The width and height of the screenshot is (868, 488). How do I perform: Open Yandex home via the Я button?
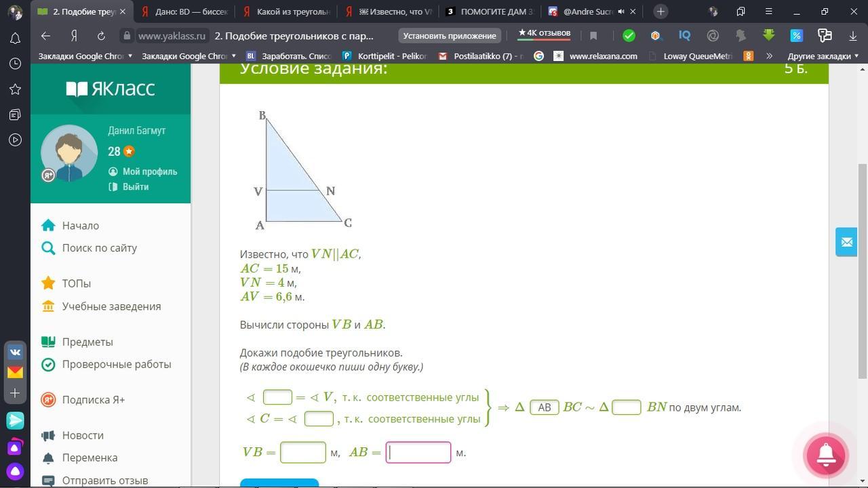coord(74,36)
